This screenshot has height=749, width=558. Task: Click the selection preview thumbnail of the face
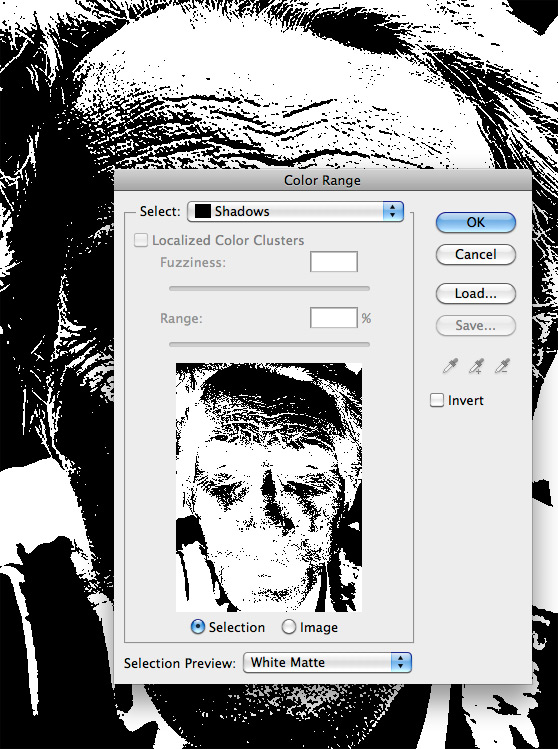coord(269,487)
